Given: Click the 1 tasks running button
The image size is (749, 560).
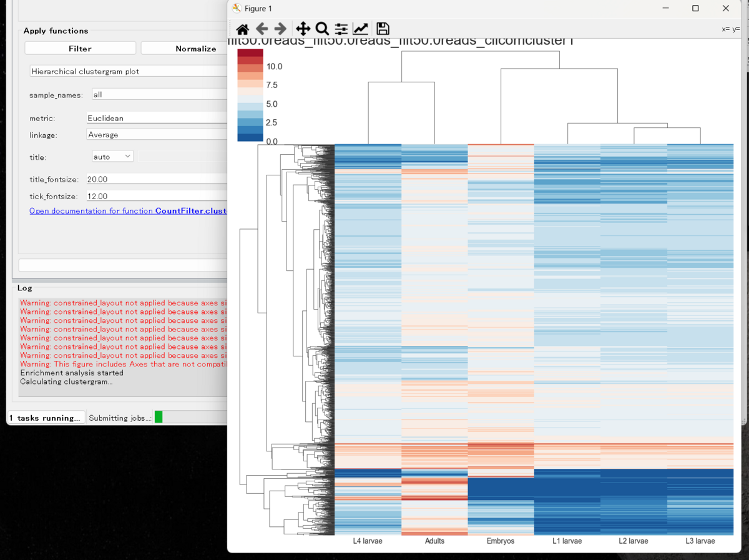Looking at the screenshot, I should tap(46, 418).
